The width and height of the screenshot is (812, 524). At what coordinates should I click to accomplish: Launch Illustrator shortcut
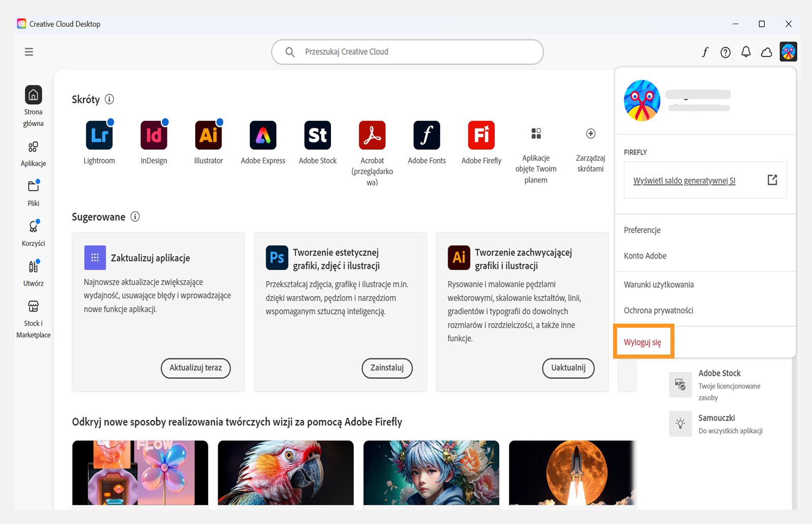click(209, 135)
